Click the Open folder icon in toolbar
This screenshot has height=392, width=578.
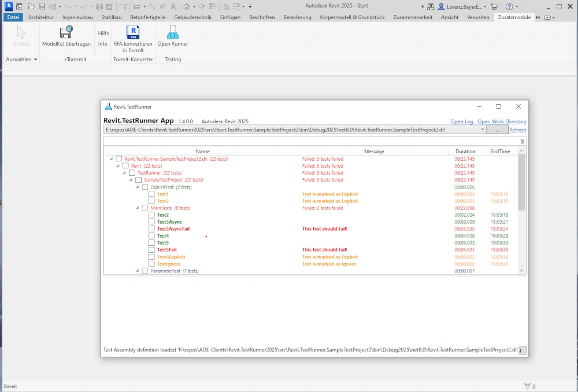pyautogui.click(x=31, y=6)
